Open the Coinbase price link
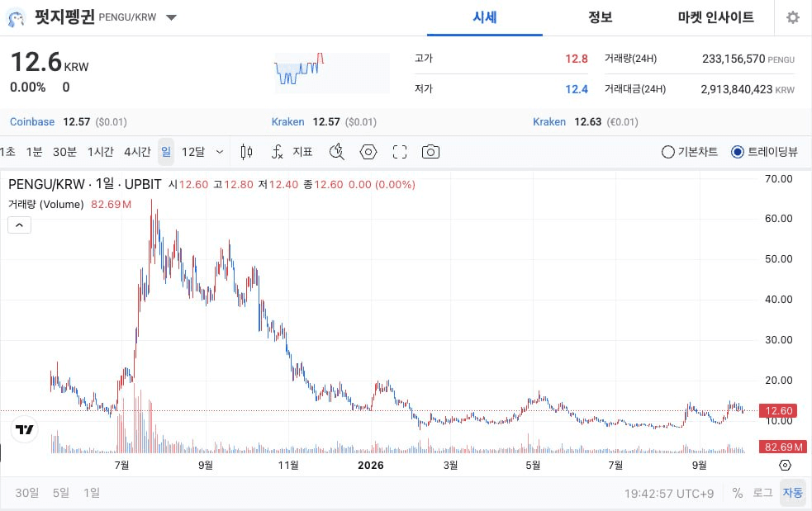The width and height of the screenshot is (812, 511). point(32,122)
